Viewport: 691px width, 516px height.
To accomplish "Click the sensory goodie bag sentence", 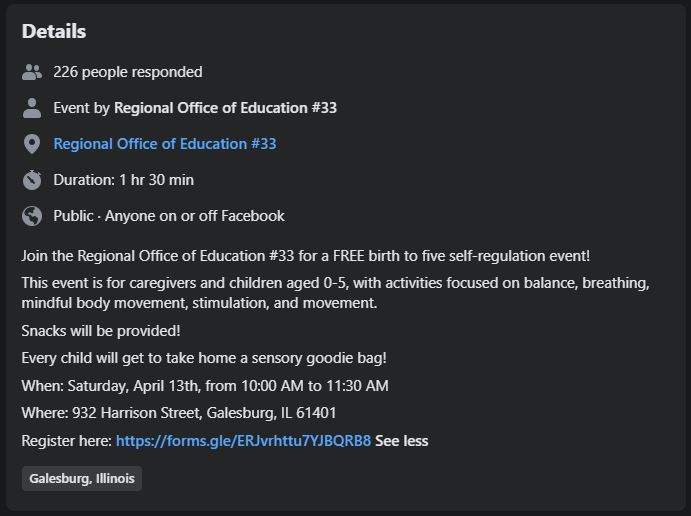I will click(x=204, y=358).
